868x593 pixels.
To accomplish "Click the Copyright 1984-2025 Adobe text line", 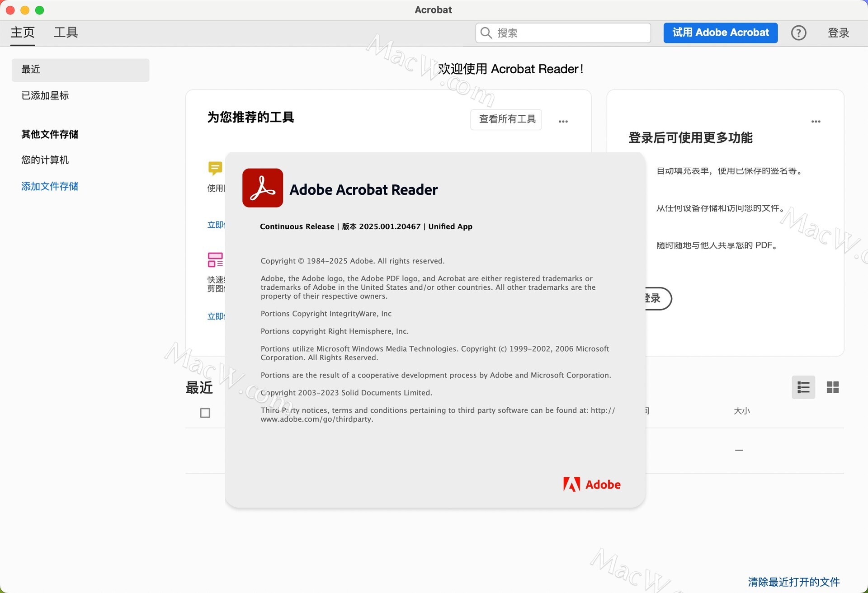I will point(353,261).
